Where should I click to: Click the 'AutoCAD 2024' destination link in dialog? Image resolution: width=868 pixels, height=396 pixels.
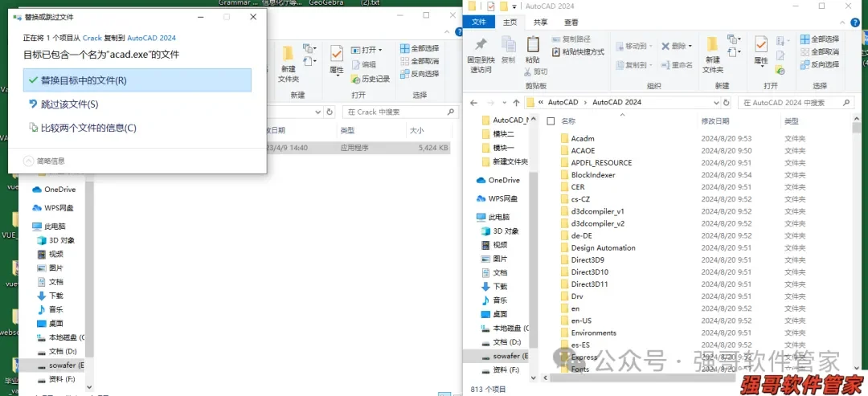pyautogui.click(x=151, y=38)
